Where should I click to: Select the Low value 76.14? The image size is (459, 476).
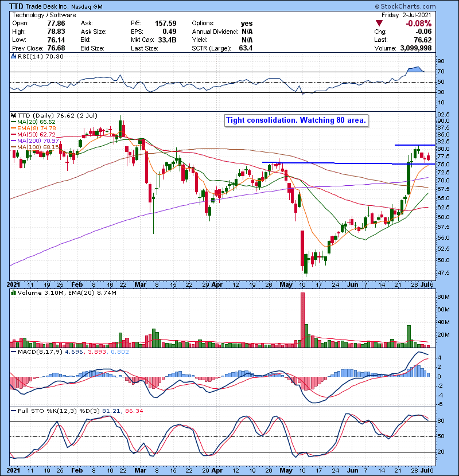pos(56,40)
